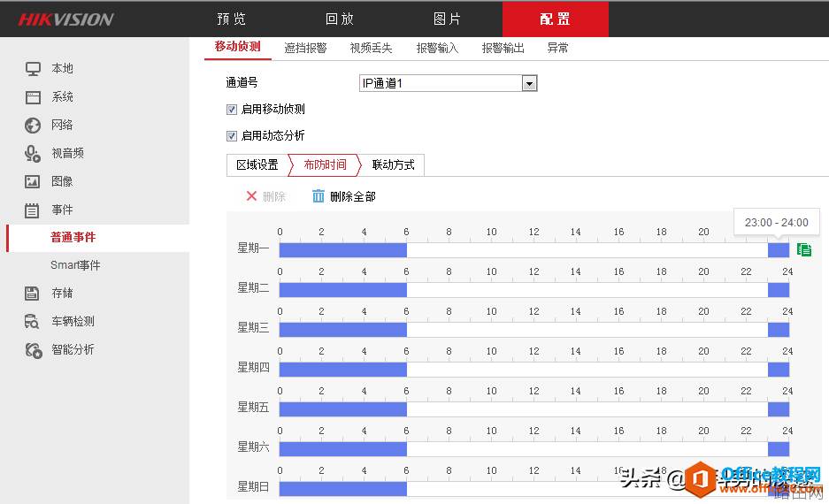
Task: Open the 本地 sidebar menu label
Action: (63, 69)
